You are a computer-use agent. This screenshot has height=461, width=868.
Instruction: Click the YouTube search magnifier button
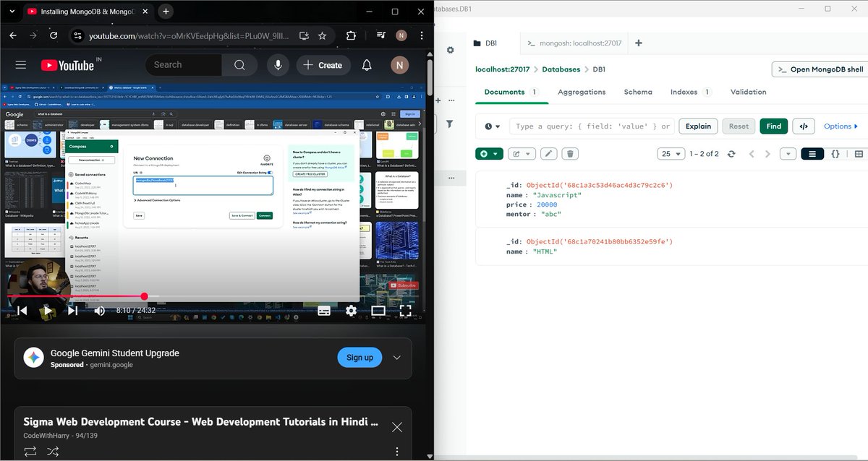(239, 65)
